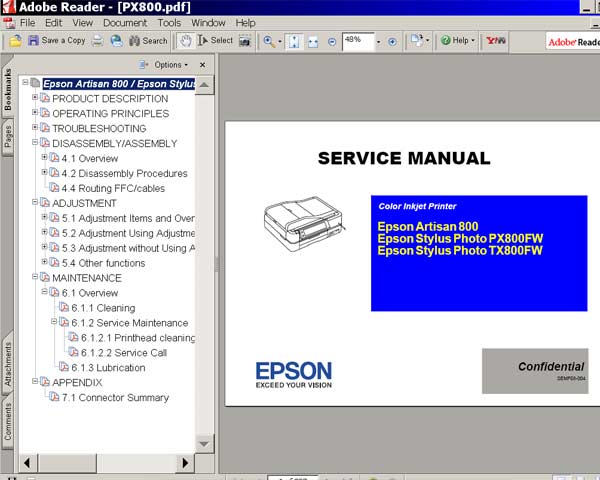
Task: Click the Open file folder icon
Action: coord(15,41)
